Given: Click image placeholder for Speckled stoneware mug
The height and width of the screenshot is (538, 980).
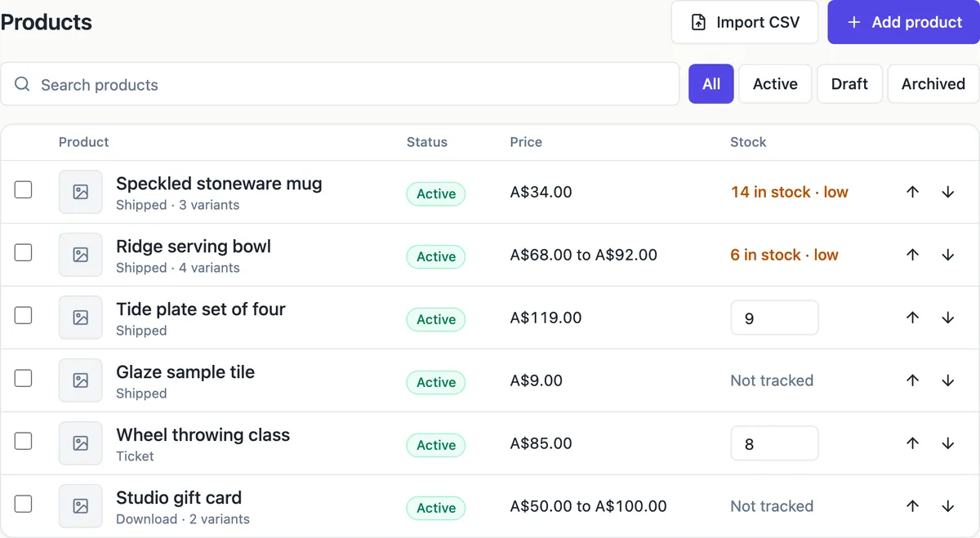Looking at the screenshot, I should tap(81, 192).
